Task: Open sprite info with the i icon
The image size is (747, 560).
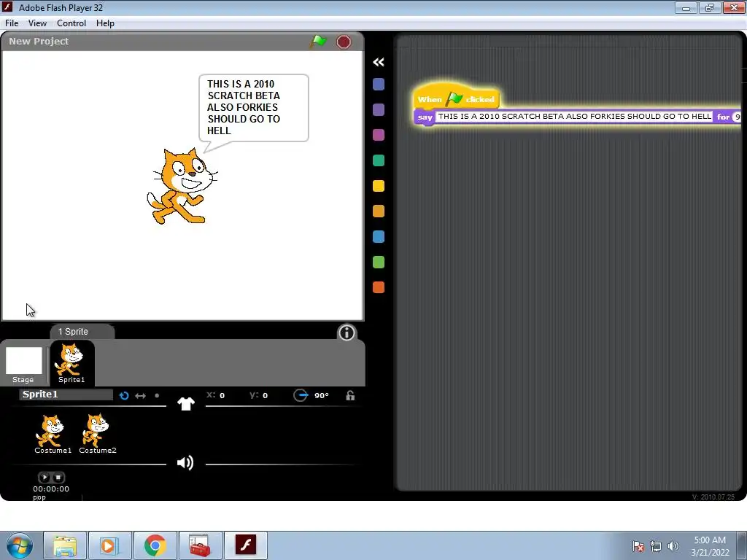Action: coord(347,332)
